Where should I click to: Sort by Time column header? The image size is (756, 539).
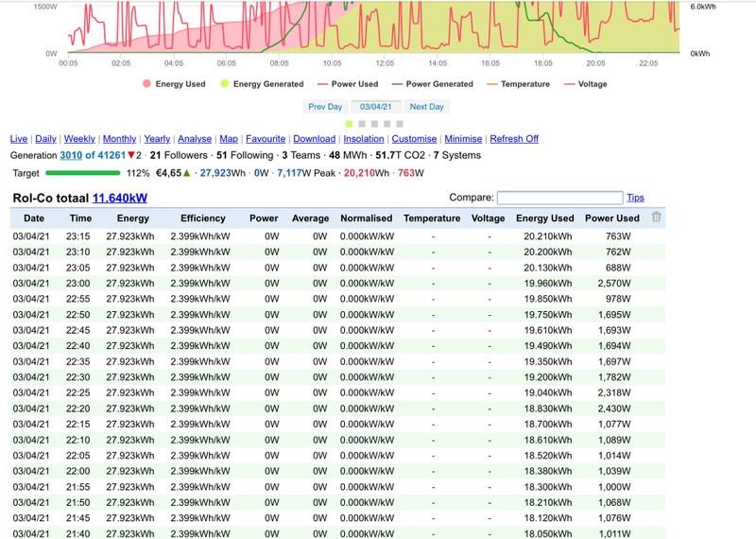pyautogui.click(x=80, y=218)
